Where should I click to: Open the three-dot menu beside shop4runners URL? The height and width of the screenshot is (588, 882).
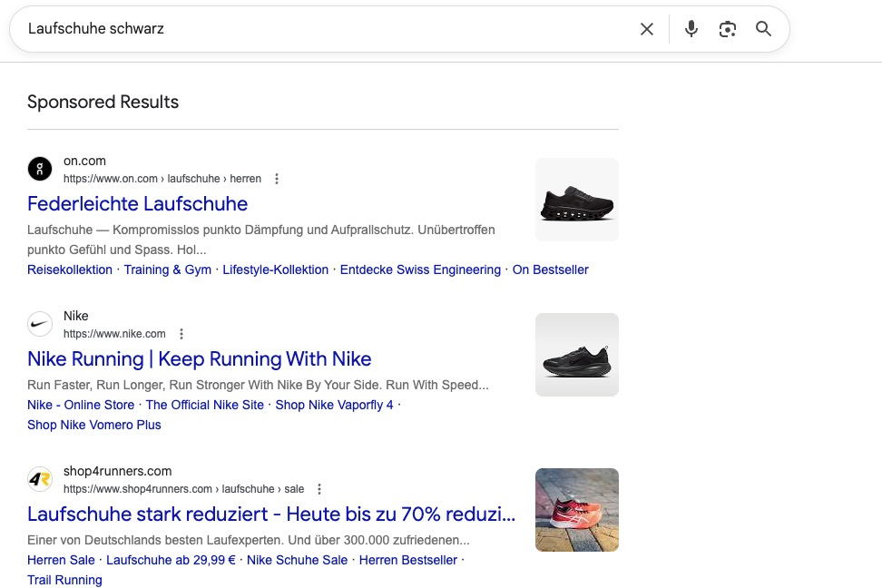(318, 489)
